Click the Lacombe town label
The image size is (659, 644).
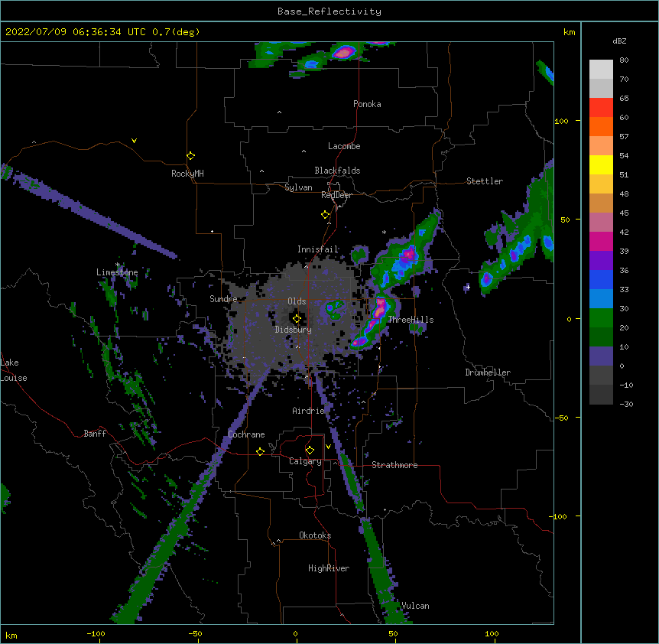(344, 146)
